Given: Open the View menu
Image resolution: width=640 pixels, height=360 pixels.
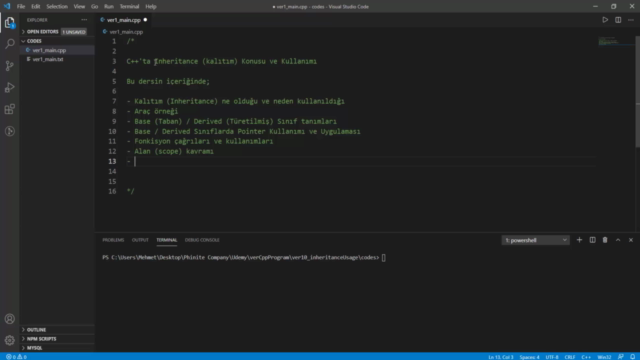Looking at the screenshot, I should (79, 7).
